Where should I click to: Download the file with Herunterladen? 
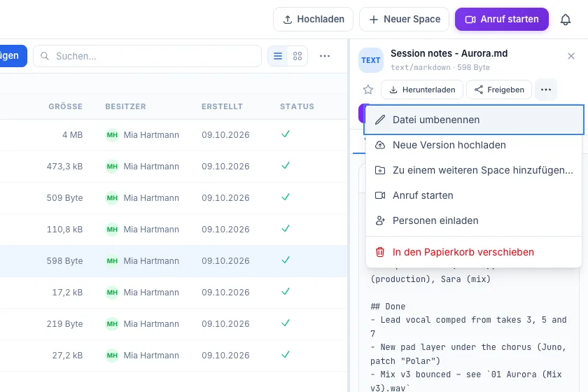click(x=422, y=90)
